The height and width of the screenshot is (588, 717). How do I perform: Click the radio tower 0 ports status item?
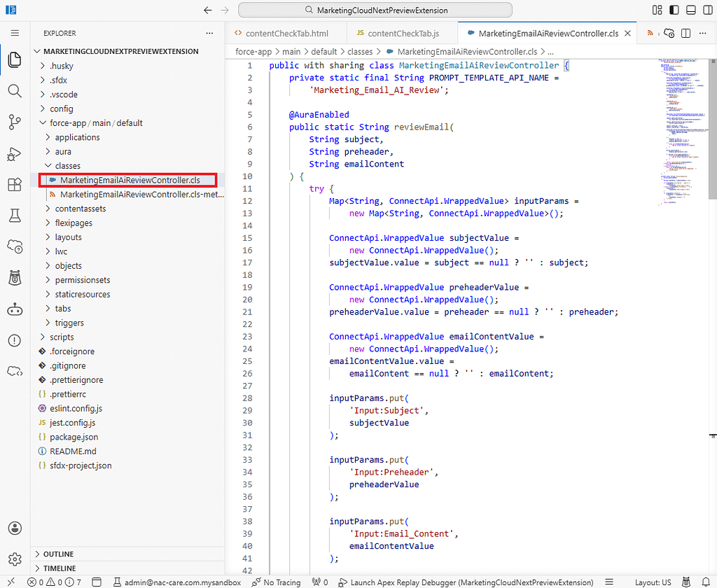pyautogui.click(x=320, y=582)
